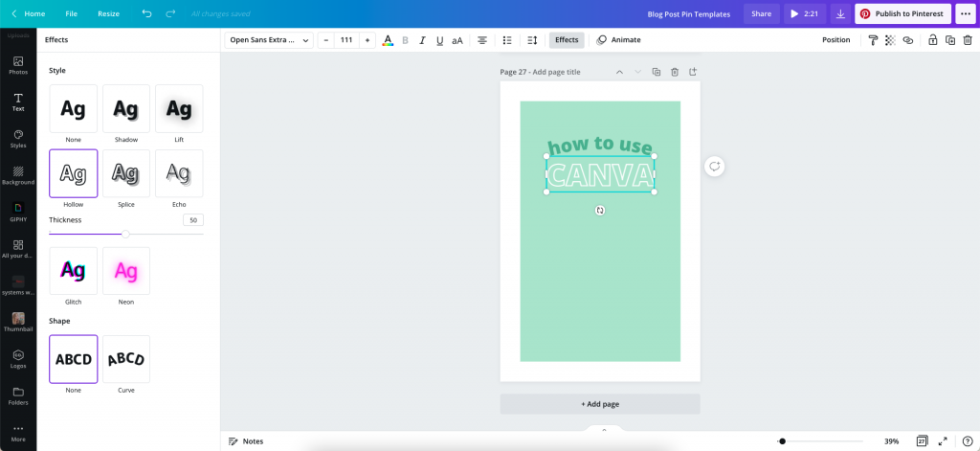
Task: Click the rotate handle below the CANVA text
Action: [x=600, y=210]
